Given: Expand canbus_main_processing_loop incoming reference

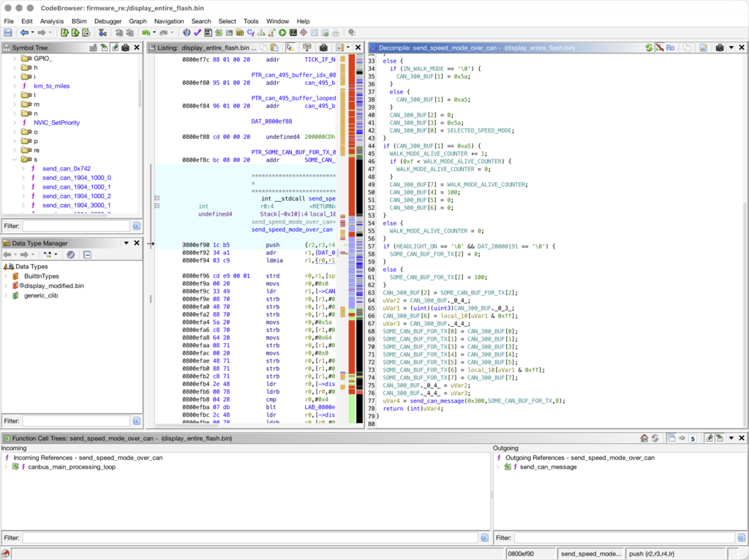Looking at the screenshot, I should coord(6,467).
